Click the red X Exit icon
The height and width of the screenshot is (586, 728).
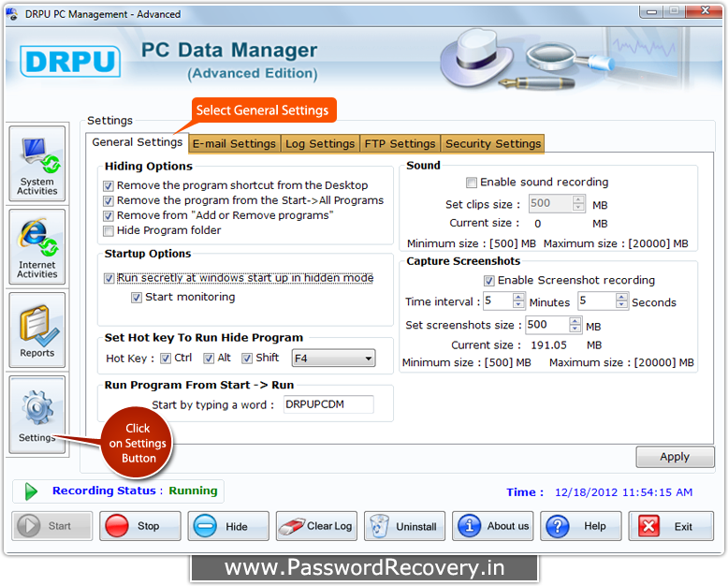[648, 526]
